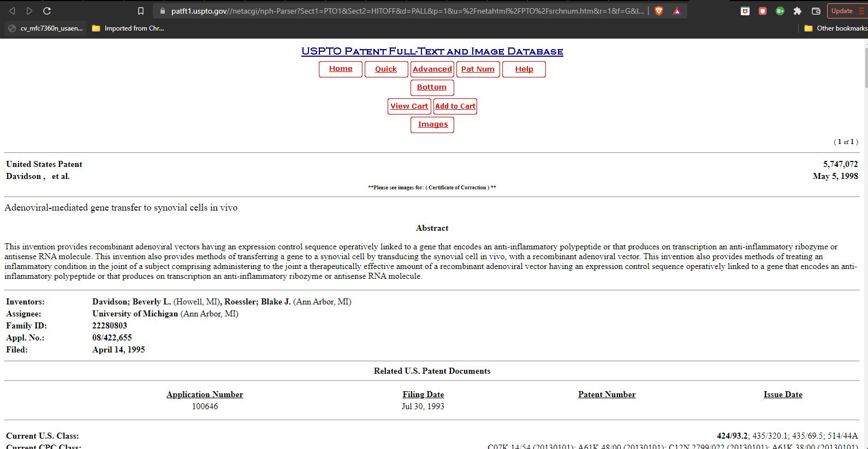Click the patent title Adenoviral-mediated gene transfer

click(121, 208)
